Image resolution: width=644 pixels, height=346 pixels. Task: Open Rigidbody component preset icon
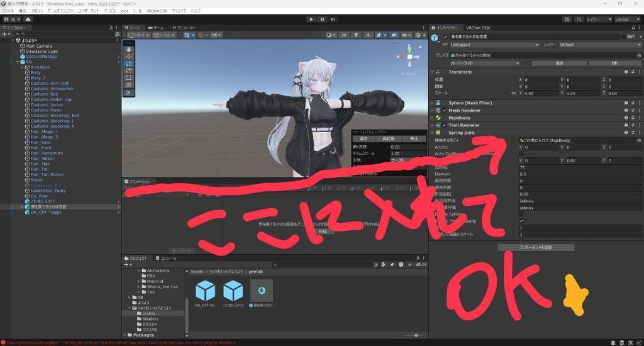click(633, 118)
